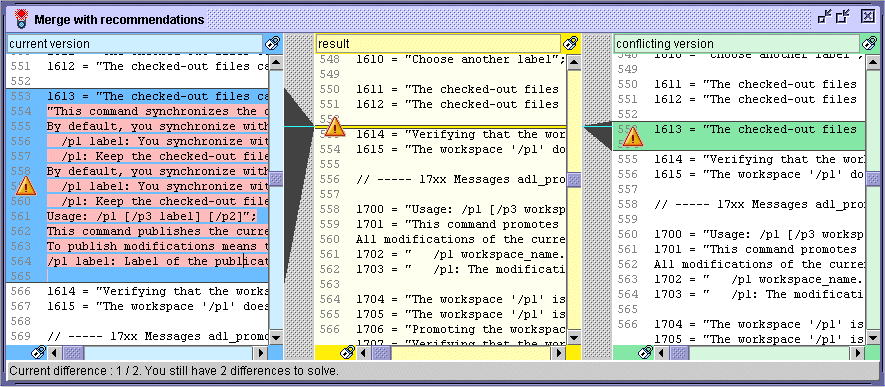The height and width of the screenshot is (387, 885).
Task: Click the warning icon in result pane
Action: pyautogui.click(x=335, y=127)
